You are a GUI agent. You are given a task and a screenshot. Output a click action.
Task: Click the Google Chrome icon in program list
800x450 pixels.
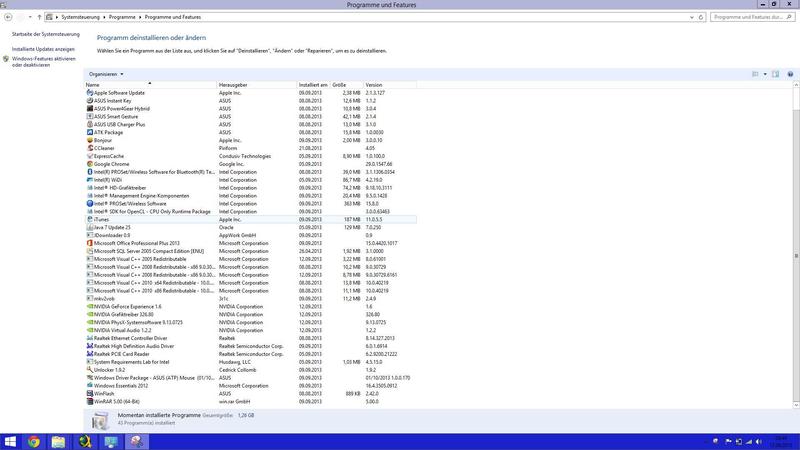(x=90, y=164)
